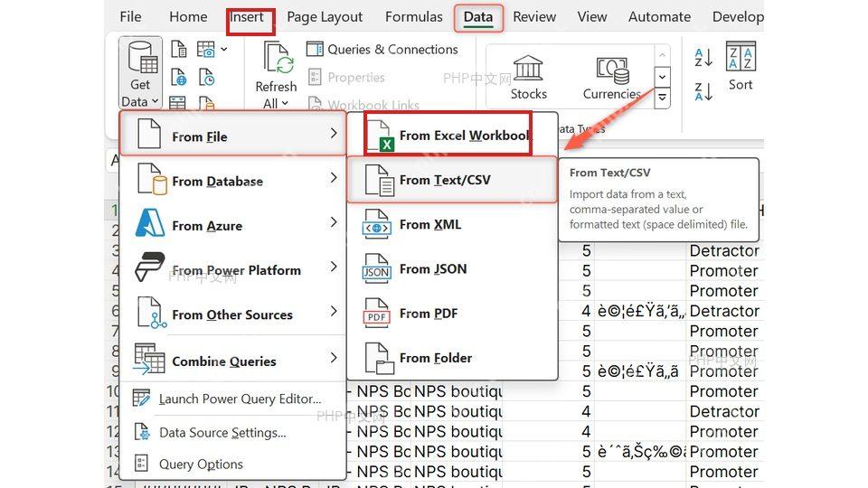The image size is (868, 488).
Task: Launch Power Query Editor
Action: pyautogui.click(x=233, y=399)
